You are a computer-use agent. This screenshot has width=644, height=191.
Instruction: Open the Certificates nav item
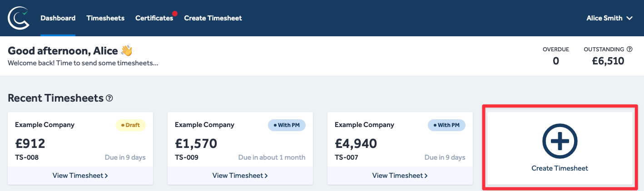click(154, 18)
